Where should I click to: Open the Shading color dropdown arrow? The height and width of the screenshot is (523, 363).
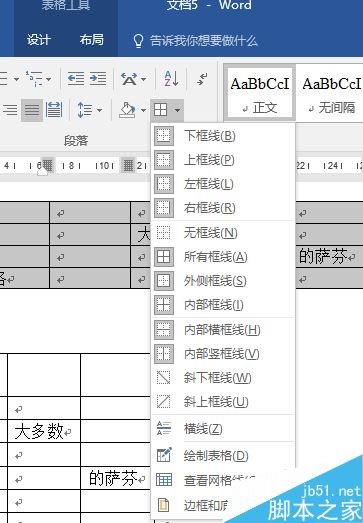[143, 110]
